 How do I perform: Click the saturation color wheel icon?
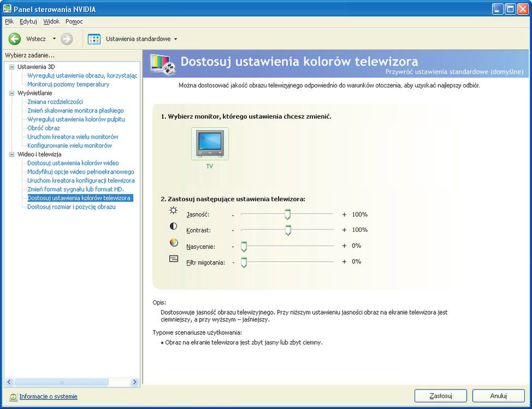coord(173,243)
